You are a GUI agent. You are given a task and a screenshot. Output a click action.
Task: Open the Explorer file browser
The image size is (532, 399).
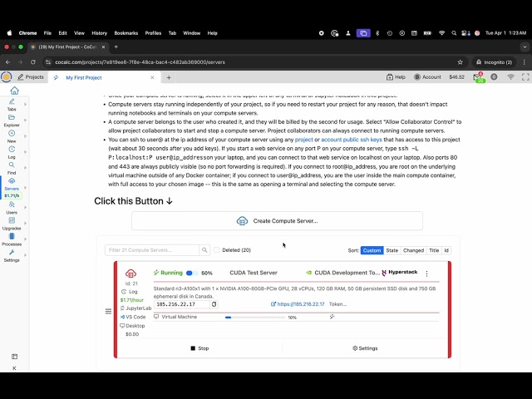(x=12, y=121)
